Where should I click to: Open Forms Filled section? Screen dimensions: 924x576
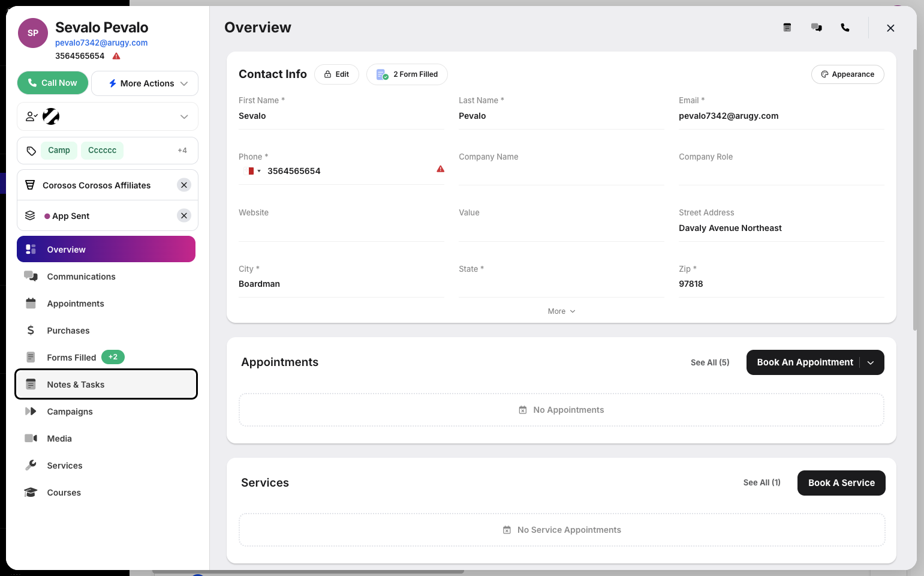[106, 358]
